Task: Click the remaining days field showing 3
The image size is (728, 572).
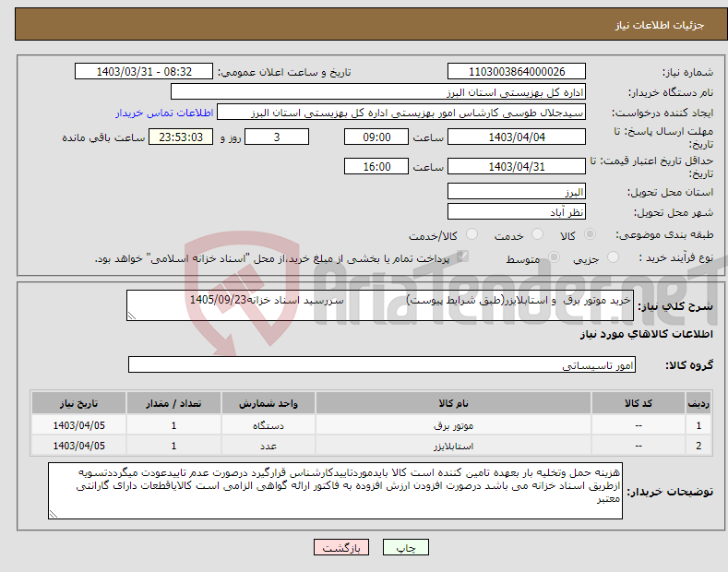Action: (x=277, y=137)
